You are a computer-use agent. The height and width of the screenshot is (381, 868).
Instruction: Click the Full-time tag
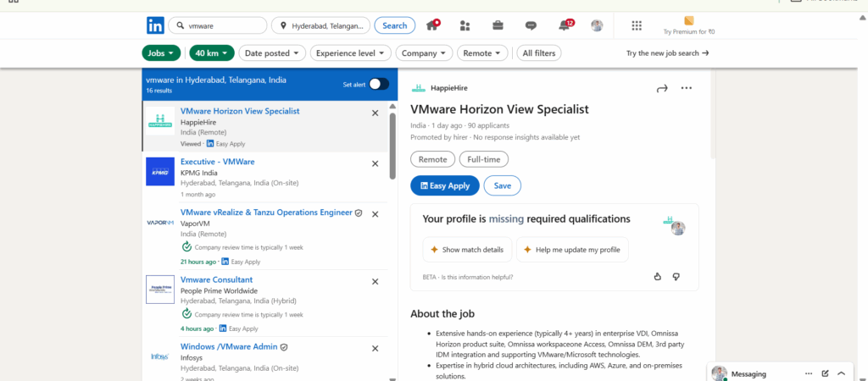tap(484, 159)
